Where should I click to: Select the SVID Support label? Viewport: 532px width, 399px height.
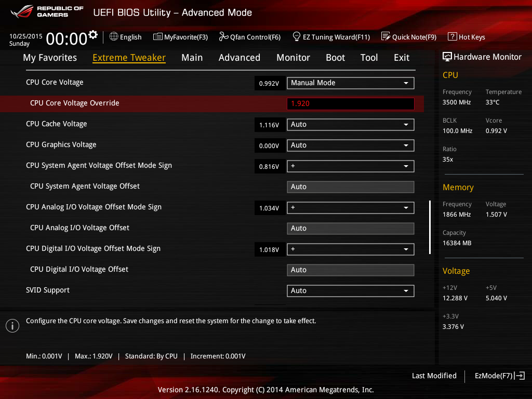(x=47, y=290)
